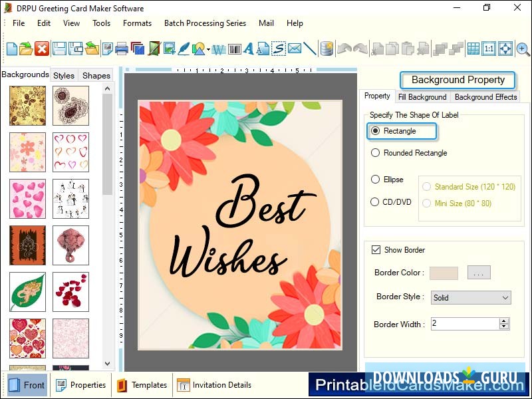Select the Print tool
The height and width of the screenshot is (399, 532).
point(120,48)
